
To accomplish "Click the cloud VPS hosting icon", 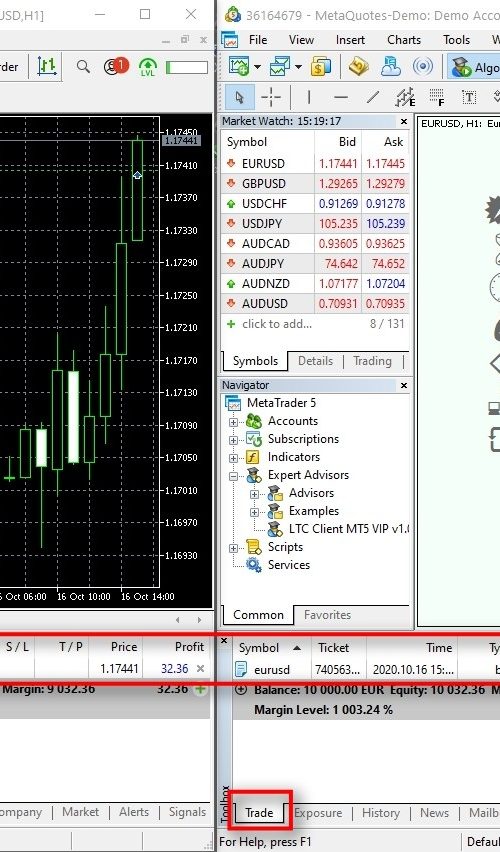I will pos(391,67).
